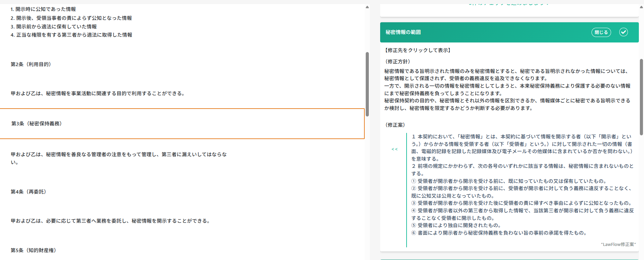Click the (修正案) label
The image size is (644, 260).
395,125
